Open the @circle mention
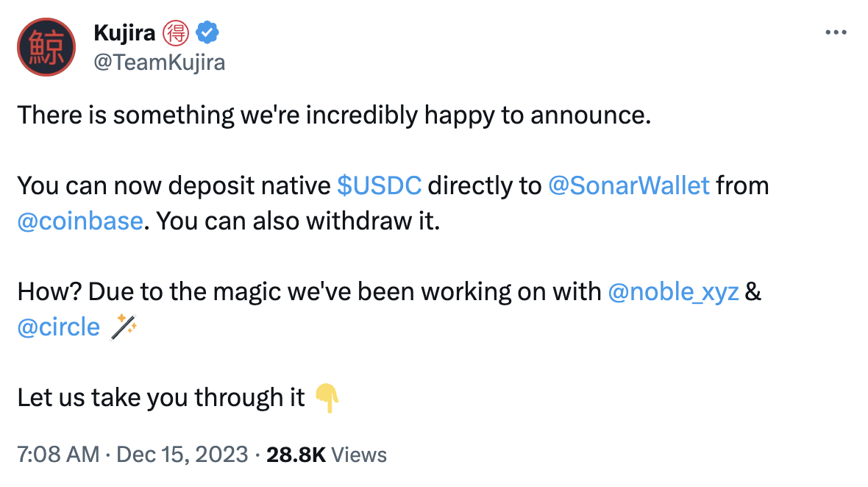This screenshot has height=487, width=868. click(59, 327)
